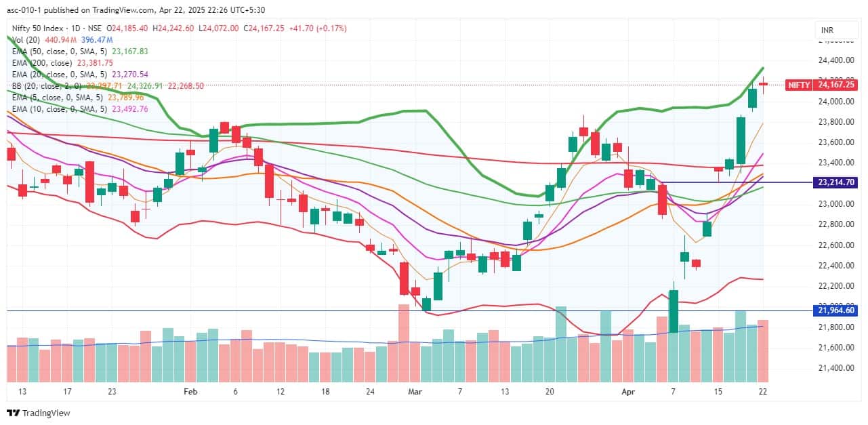Select the EMA (50, close, 0, SMA, 5) legend
The width and height of the screenshot is (868, 425).
(x=58, y=51)
